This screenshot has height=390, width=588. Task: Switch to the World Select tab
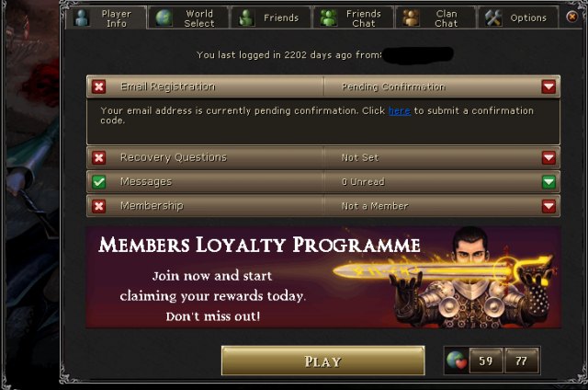pyautogui.click(x=188, y=17)
